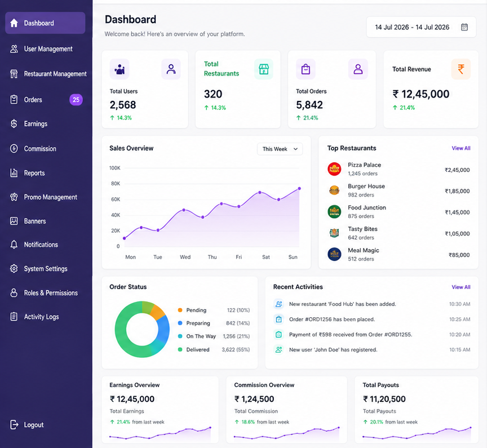Click the green Delivered legend dot
The width and height of the screenshot is (487, 448).
point(180,349)
